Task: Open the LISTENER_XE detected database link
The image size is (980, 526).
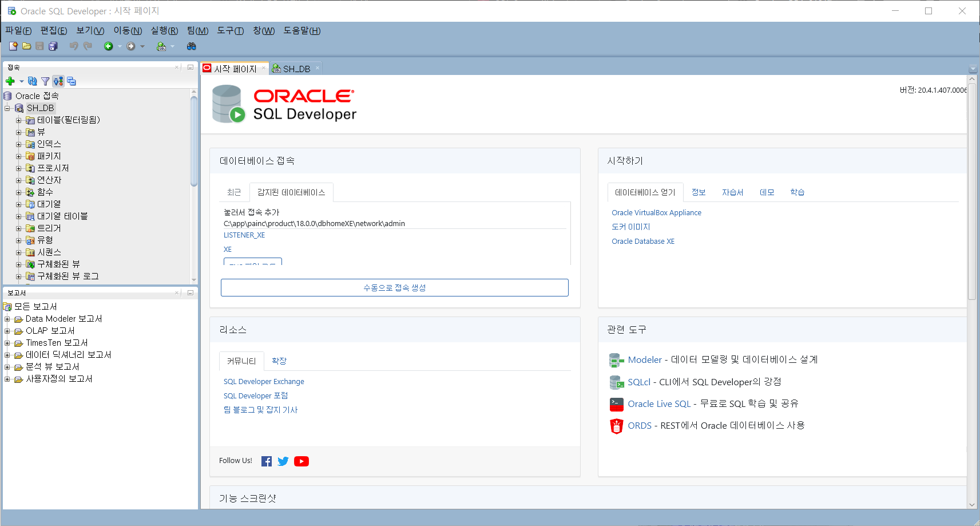Action: tap(244, 235)
